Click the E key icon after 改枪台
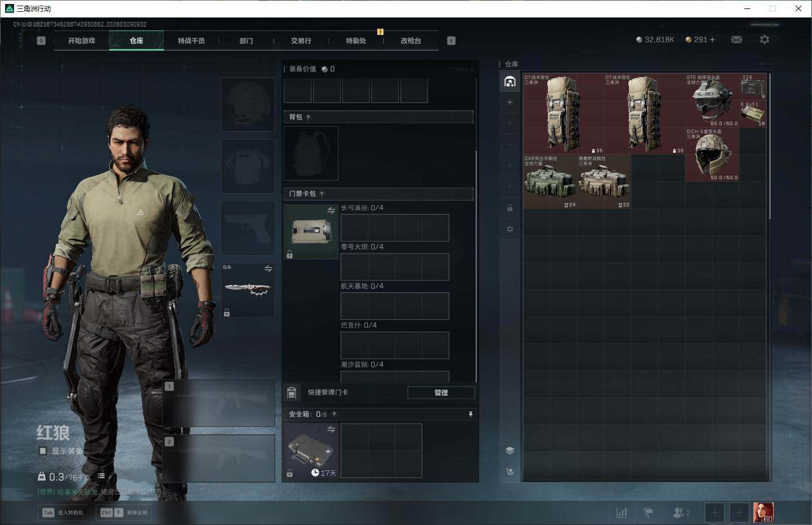 (451, 41)
